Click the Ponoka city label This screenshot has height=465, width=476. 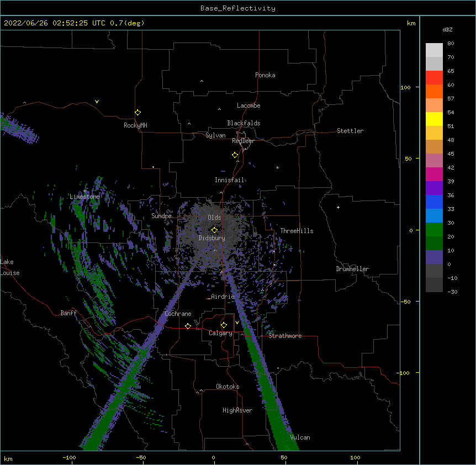(265, 75)
